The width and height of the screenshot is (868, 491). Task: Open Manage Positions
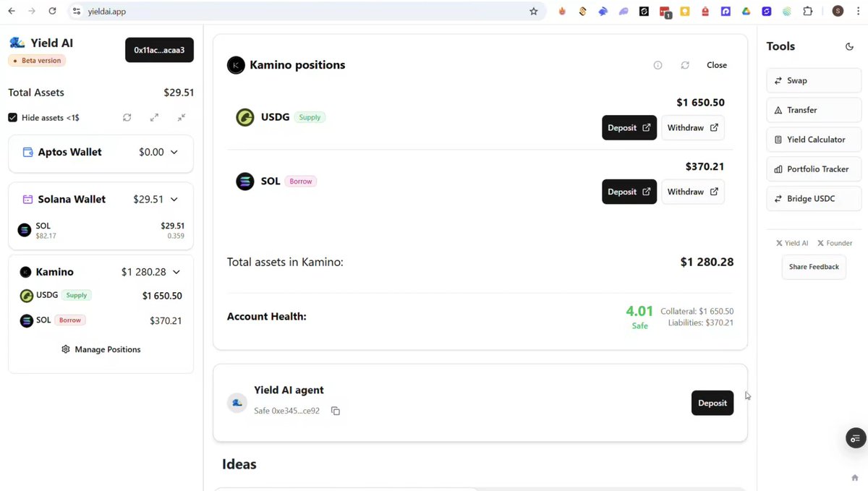click(x=101, y=349)
